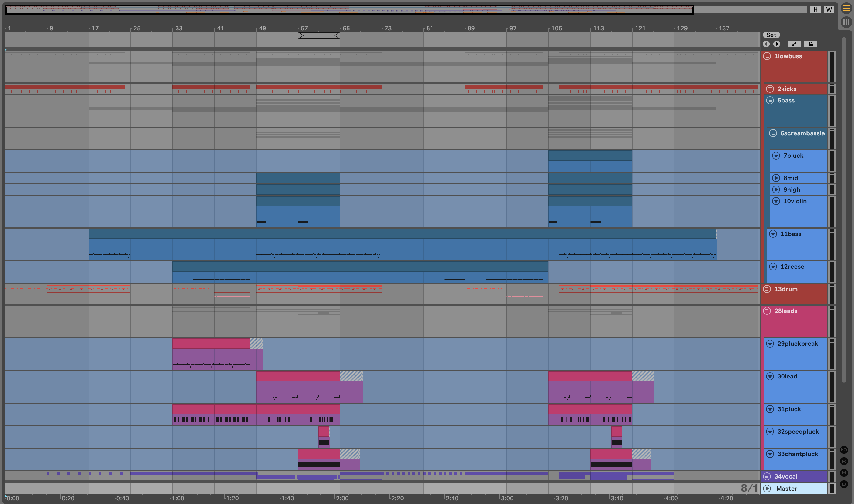Viewport: 854px width, 504px height.
Task: Jump to previous locator arrow
Action: (766, 44)
